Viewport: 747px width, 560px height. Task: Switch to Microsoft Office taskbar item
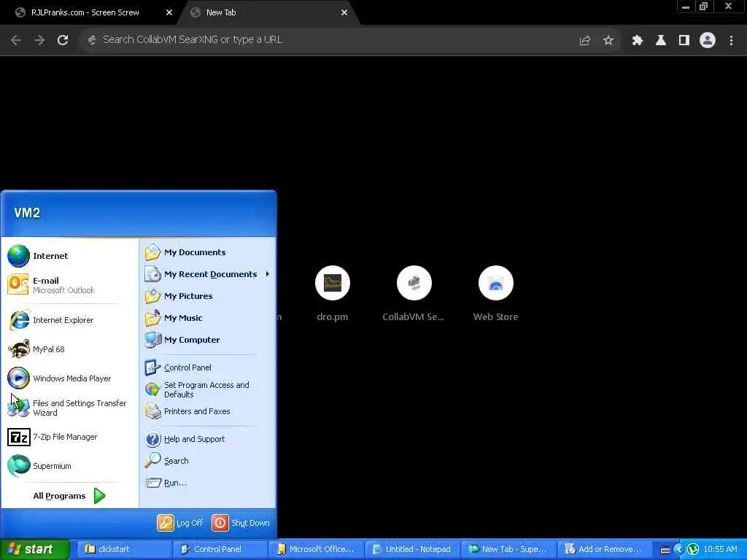pos(315,549)
